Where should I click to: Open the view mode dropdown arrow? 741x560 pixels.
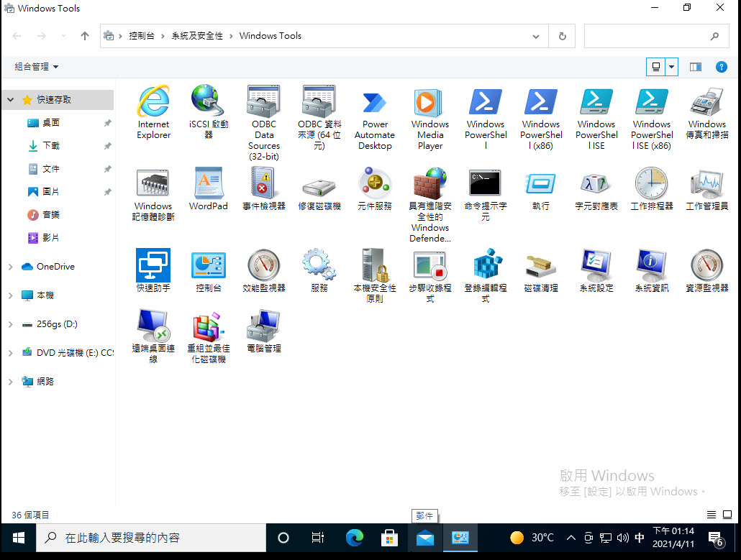670,66
